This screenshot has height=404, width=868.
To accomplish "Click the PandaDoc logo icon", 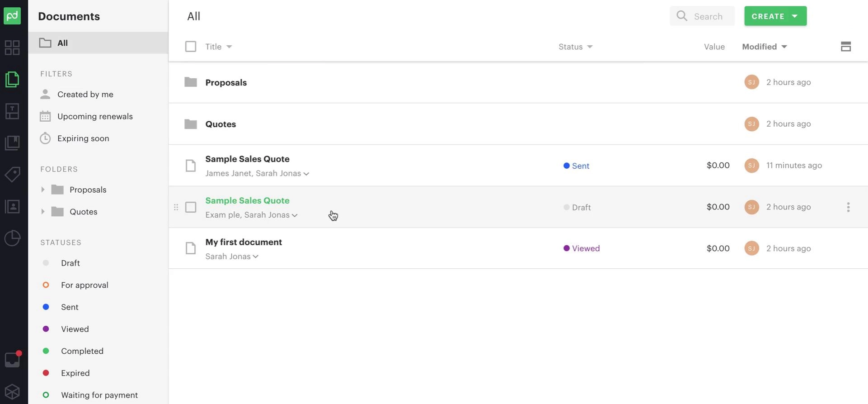I will tap(12, 16).
